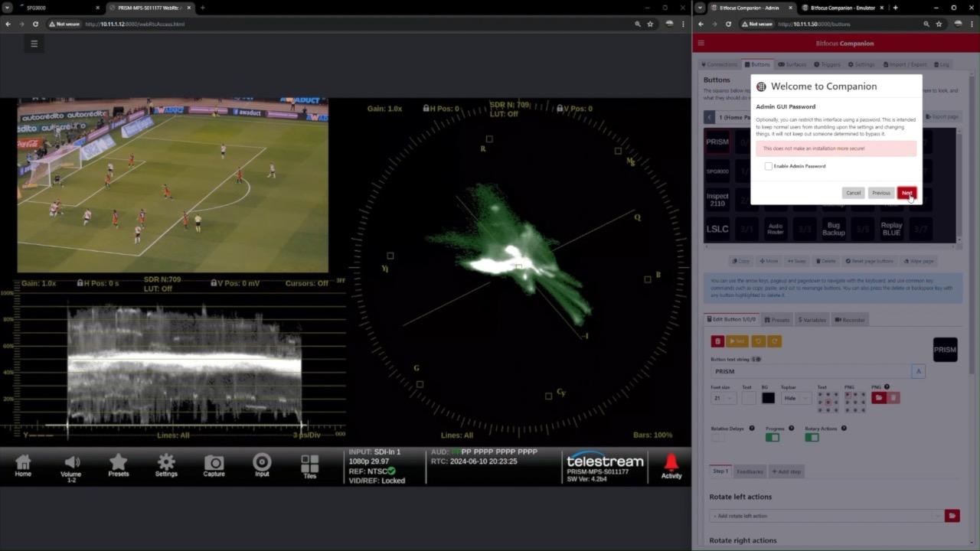Open the tab search chevron in the PRISM browser
This screenshot has width=980, height=551.
(7, 8)
